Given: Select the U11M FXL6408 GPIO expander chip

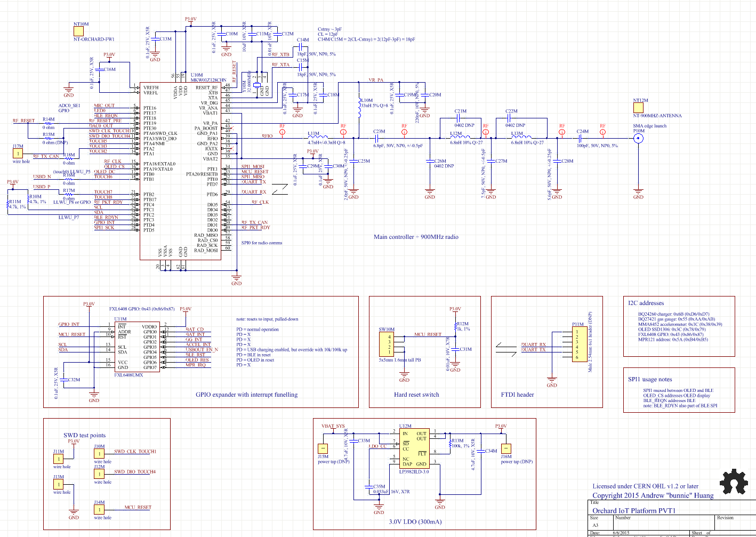Looking at the screenshot, I should [137, 347].
